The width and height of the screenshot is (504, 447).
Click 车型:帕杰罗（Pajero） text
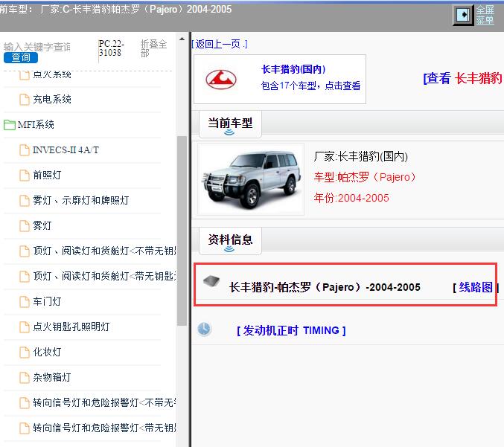[x=365, y=177]
